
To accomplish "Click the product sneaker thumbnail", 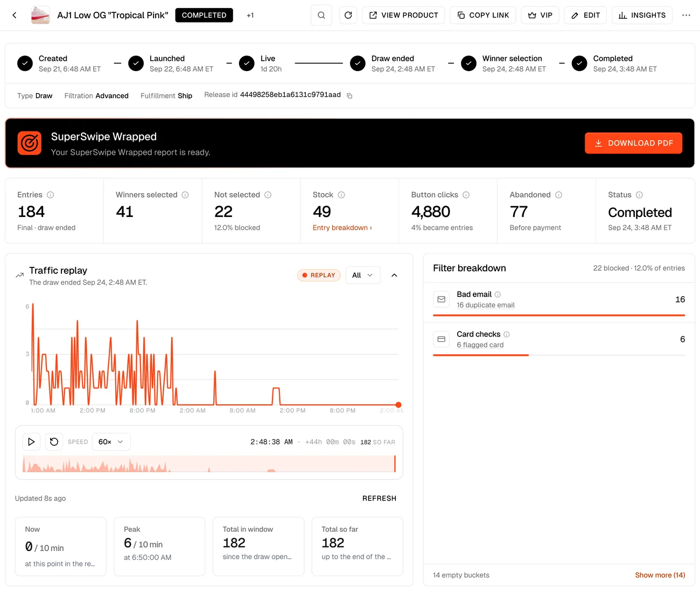I will coord(40,15).
